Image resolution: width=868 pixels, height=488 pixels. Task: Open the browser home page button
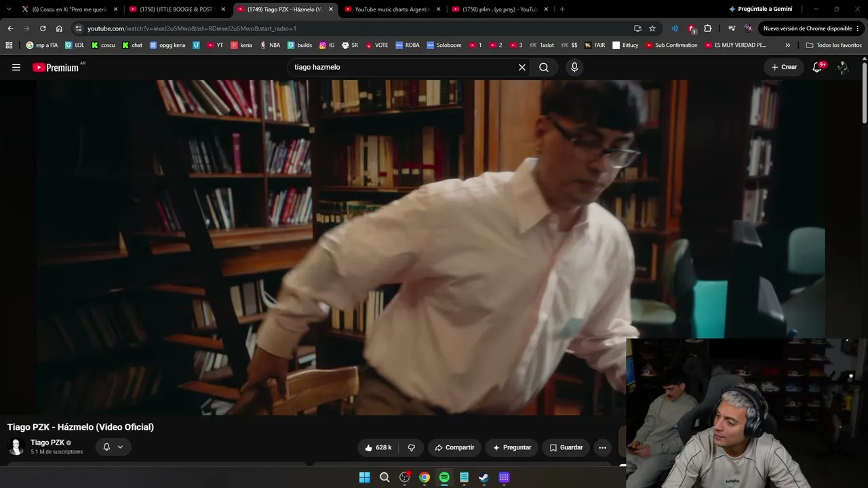[x=59, y=28]
